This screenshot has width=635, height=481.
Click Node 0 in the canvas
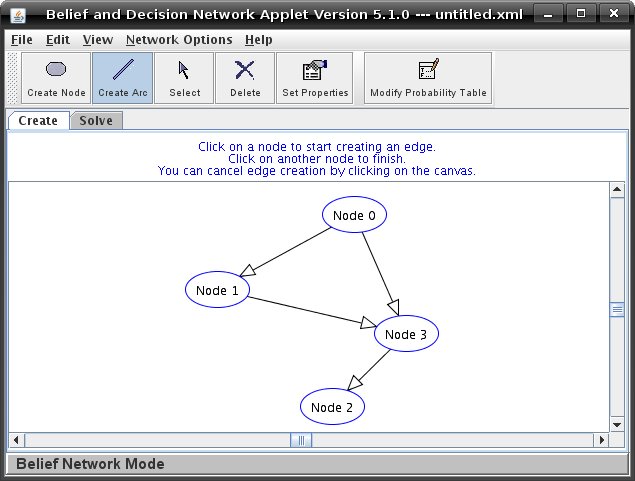[x=354, y=215]
